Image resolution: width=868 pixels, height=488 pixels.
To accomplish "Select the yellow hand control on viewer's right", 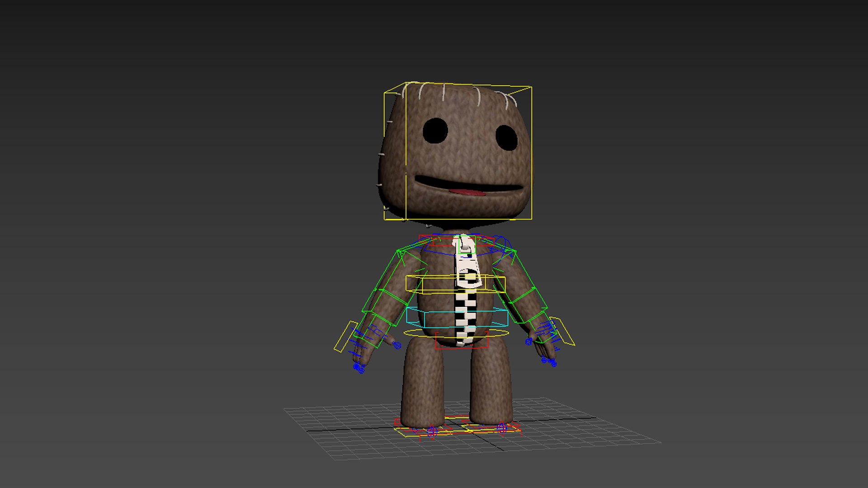I will (x=562, y=332).
